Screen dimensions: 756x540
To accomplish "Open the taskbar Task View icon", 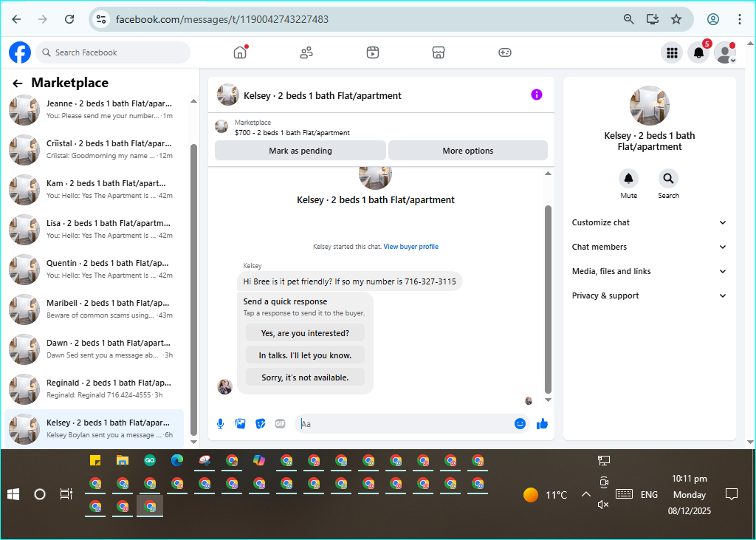I will [x=66, y=494].
